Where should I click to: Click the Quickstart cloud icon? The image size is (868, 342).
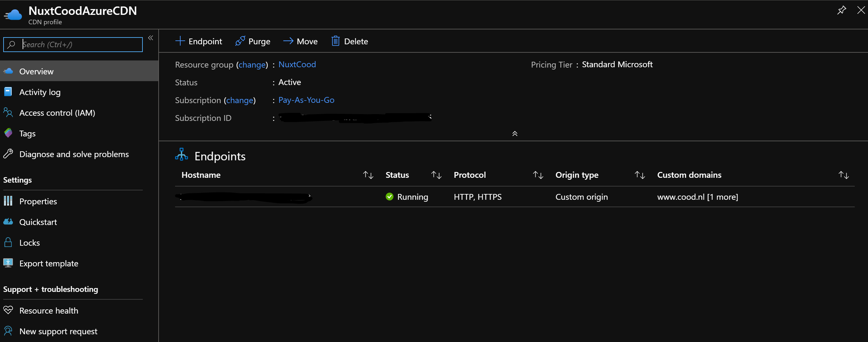tap(8, 222)
